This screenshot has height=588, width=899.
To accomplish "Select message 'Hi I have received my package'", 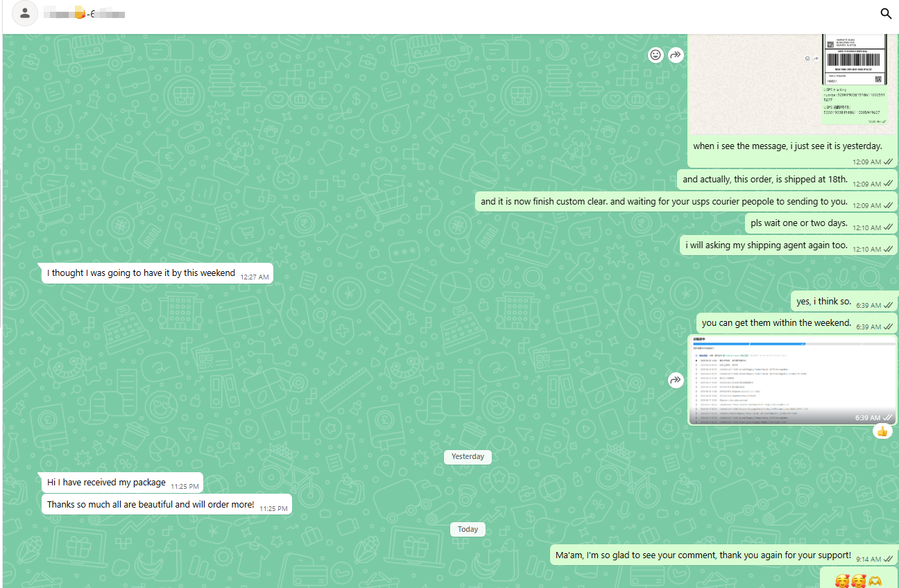I will tap(122, 483).
